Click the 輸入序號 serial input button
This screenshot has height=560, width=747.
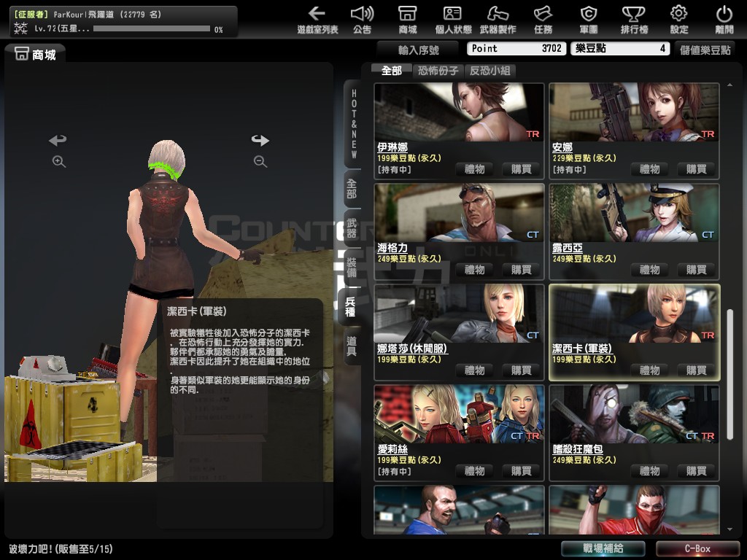tap(419, 50)
